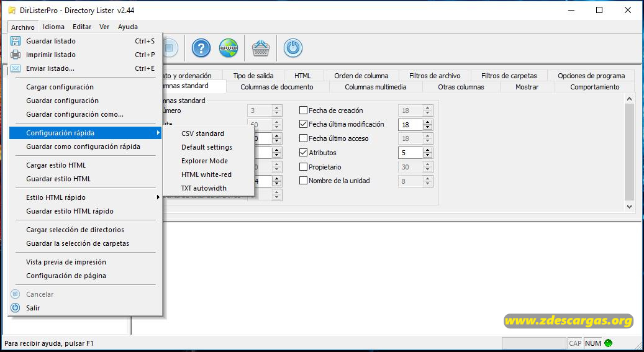
Task: Switch to the HTML tab
Action: pyautogui.click(x=302, y=76)
